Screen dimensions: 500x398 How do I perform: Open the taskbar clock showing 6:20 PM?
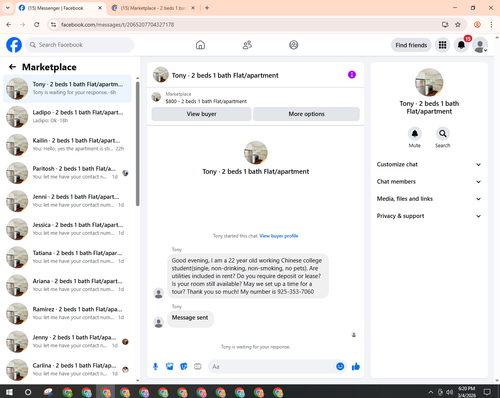coord(467,392)
